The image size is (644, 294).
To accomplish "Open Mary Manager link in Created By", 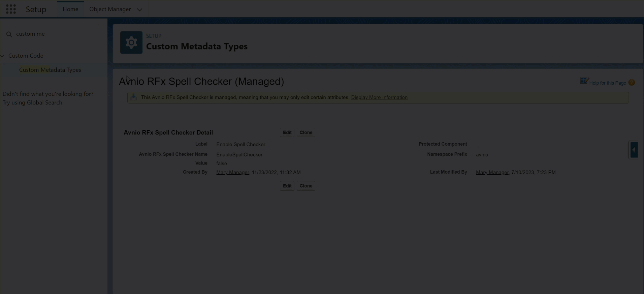I will click(232, 172).
